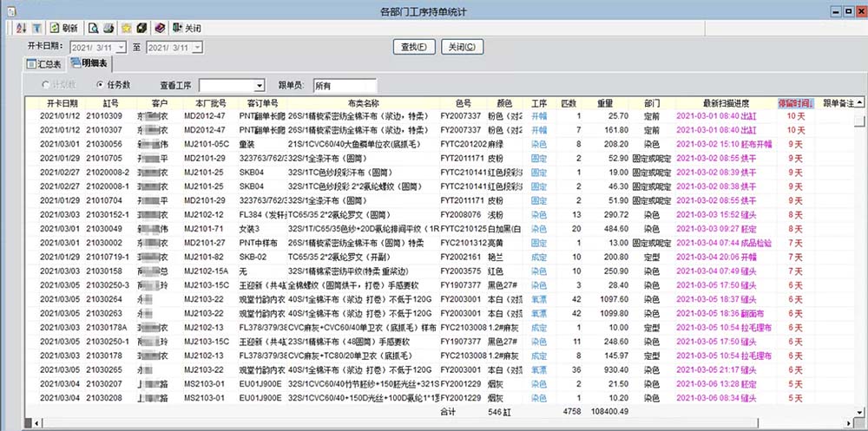This screenshot has width=868, height=431.
Task: Click the 刷新 refresh toolbar button
Action: click(63, 29)
